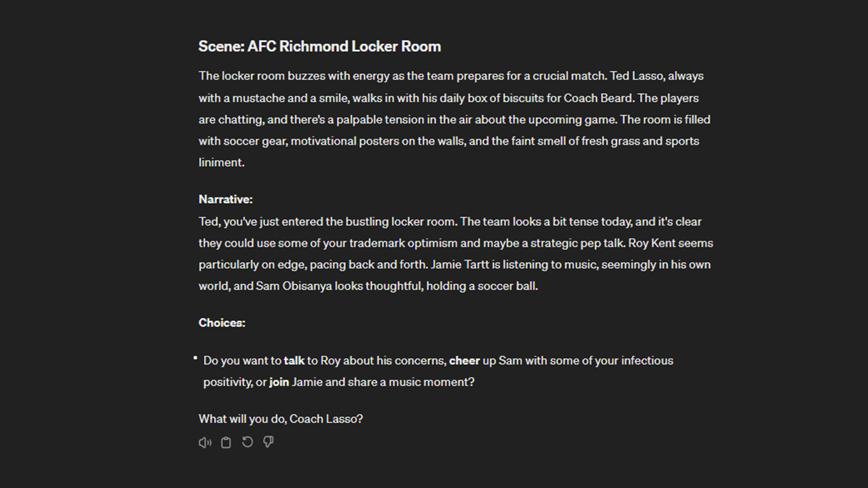Click the words 'Coach Beard' in scene description

pos(592,98)
